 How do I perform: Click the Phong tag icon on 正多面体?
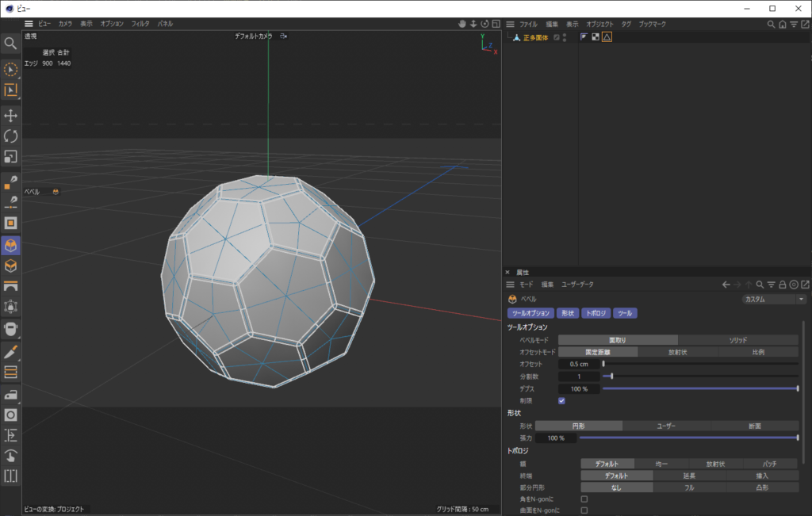coord(607,36)
